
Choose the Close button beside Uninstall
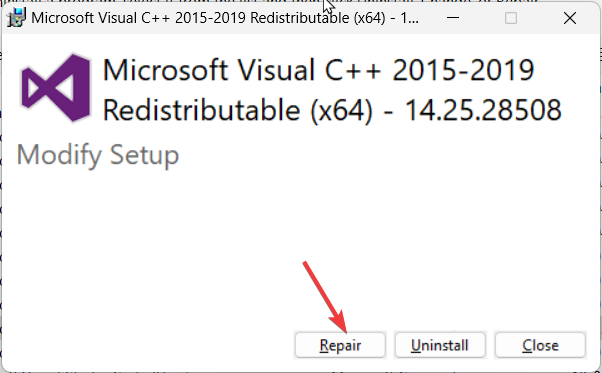pos(540,345)
